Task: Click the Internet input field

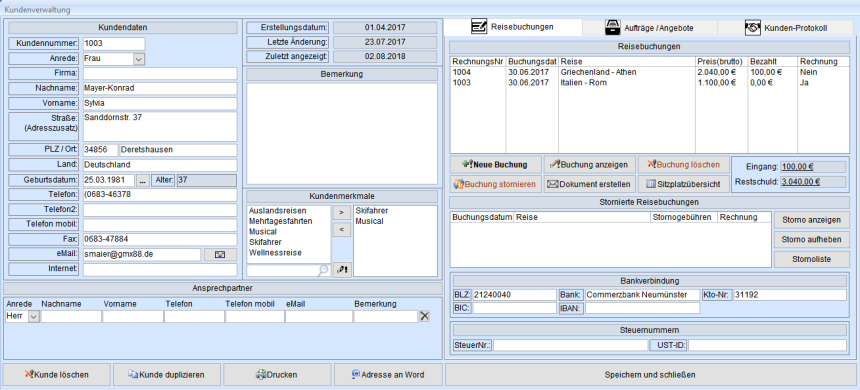Action: [x=160, y=269]
